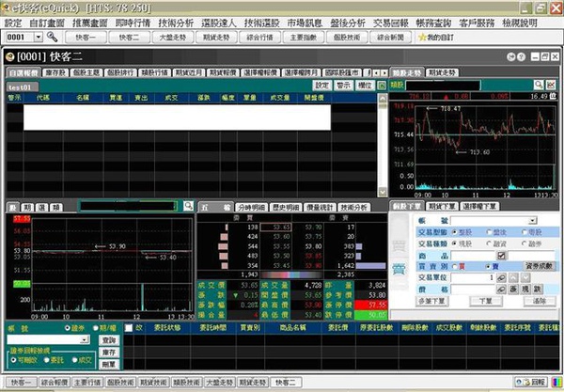Click the chart icon right of the 類股 magnifier
This screenshot has width=564, height=392.
coord(551,85)
